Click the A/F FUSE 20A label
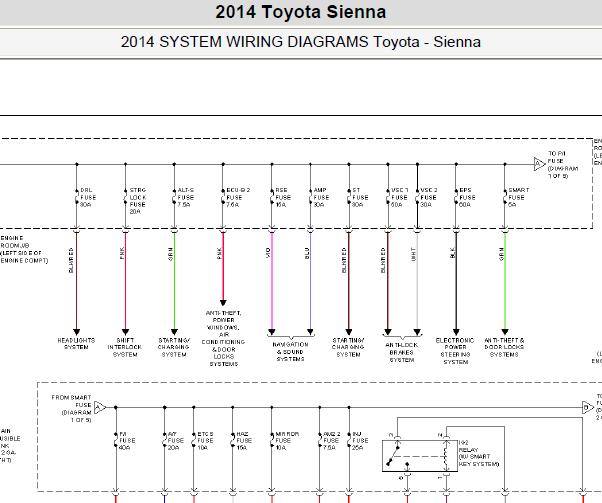The width and height of the screenshot is (602, 503). (x=176, y=440)
